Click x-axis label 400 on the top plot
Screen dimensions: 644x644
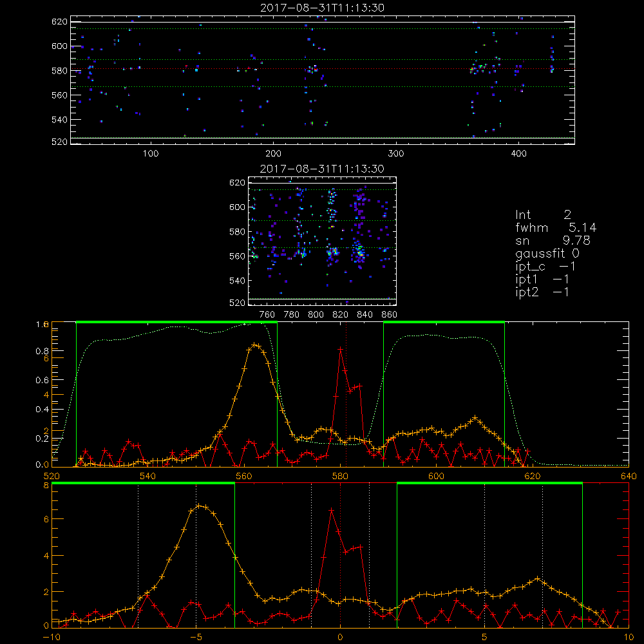click(518, 154)
